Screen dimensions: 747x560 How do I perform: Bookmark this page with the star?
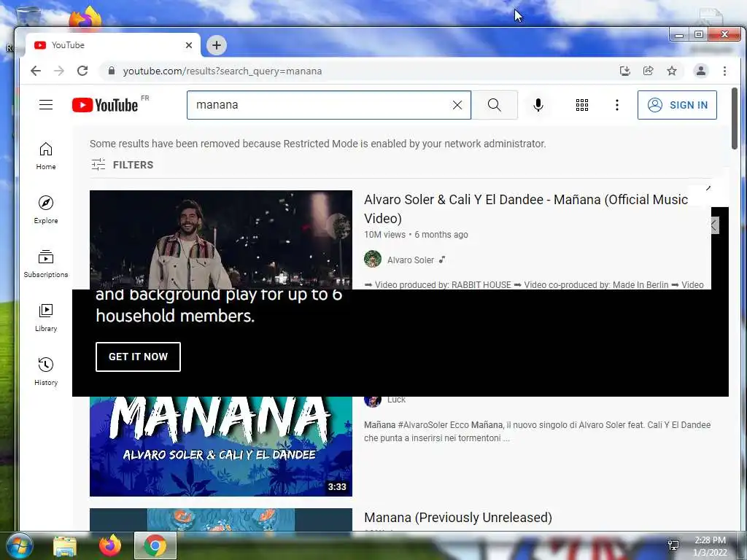click(x=672, y=71)
